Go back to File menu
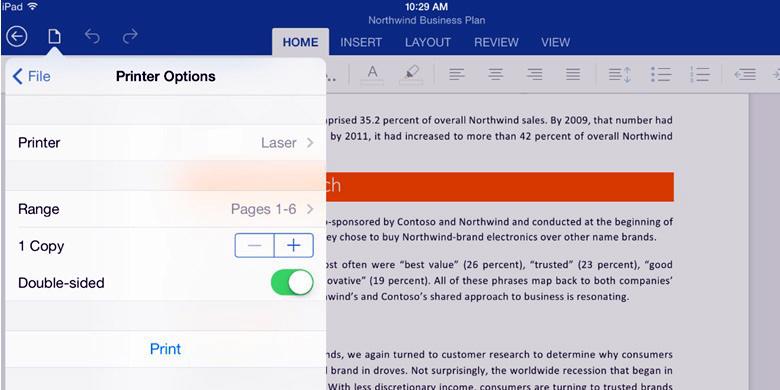 click(x=31, y=76)
